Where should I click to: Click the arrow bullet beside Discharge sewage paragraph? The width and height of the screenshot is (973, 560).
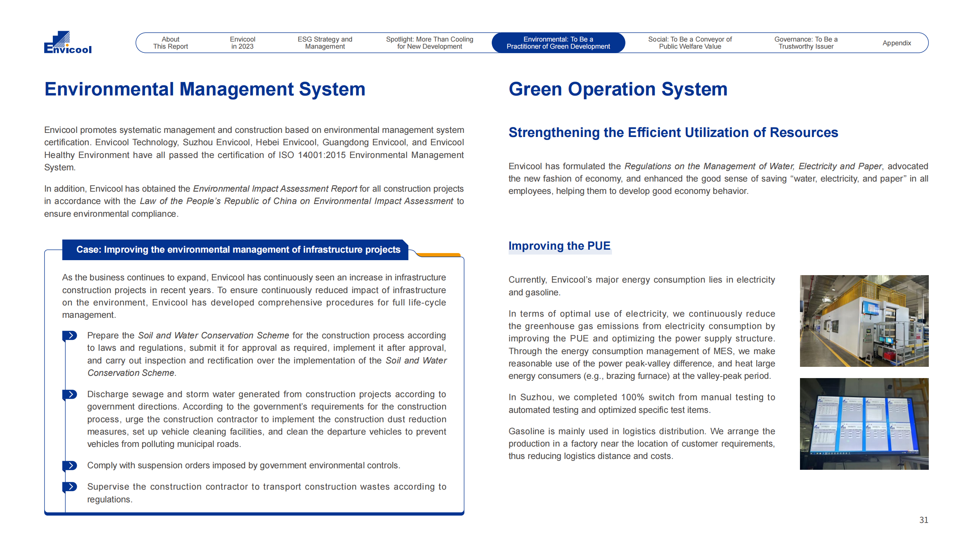(x=70, y=395)
